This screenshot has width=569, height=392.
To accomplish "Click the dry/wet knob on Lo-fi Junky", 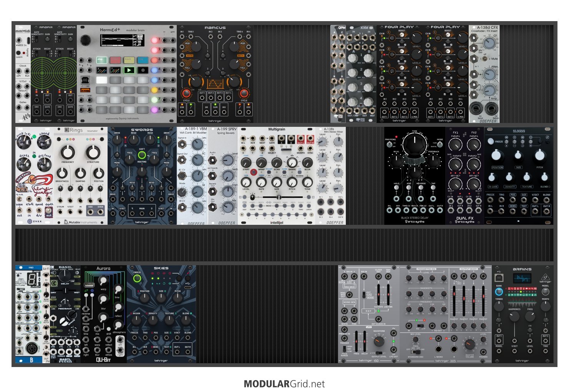I will click(44, 164).
